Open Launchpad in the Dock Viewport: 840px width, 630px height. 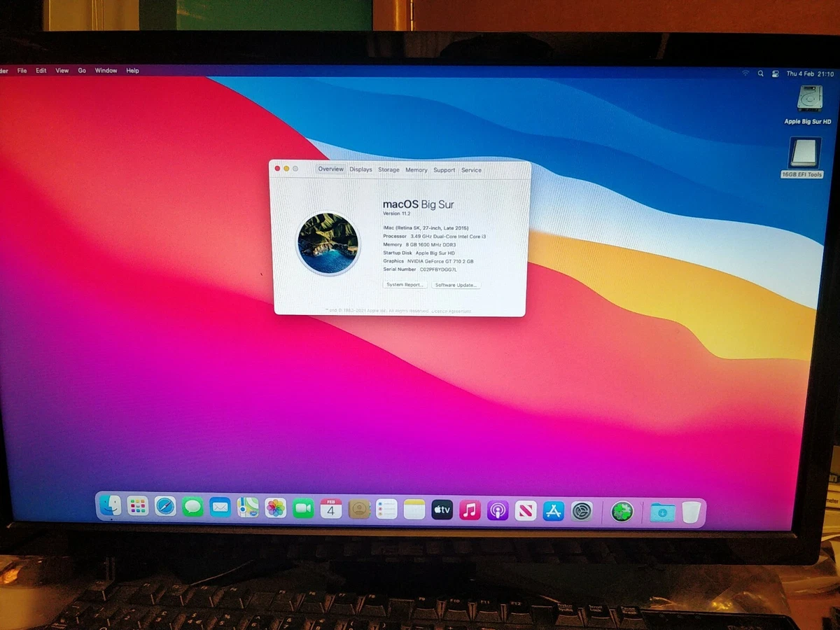[138, 506]
